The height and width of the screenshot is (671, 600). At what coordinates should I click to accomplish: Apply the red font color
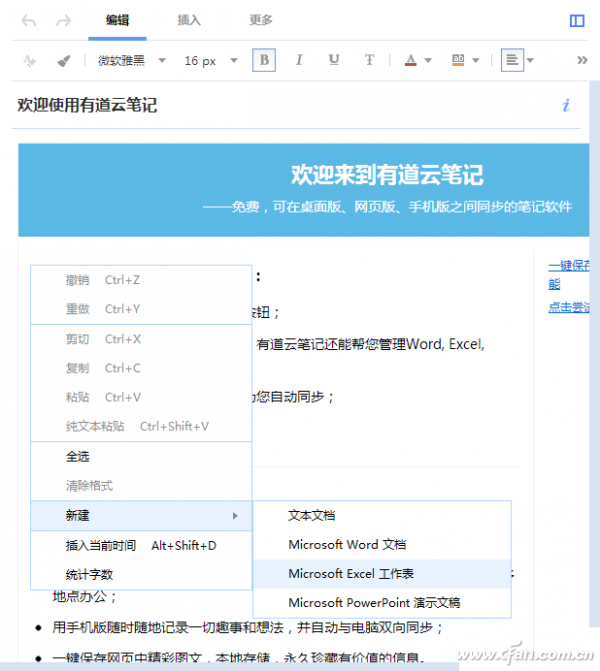pos(410,60)
